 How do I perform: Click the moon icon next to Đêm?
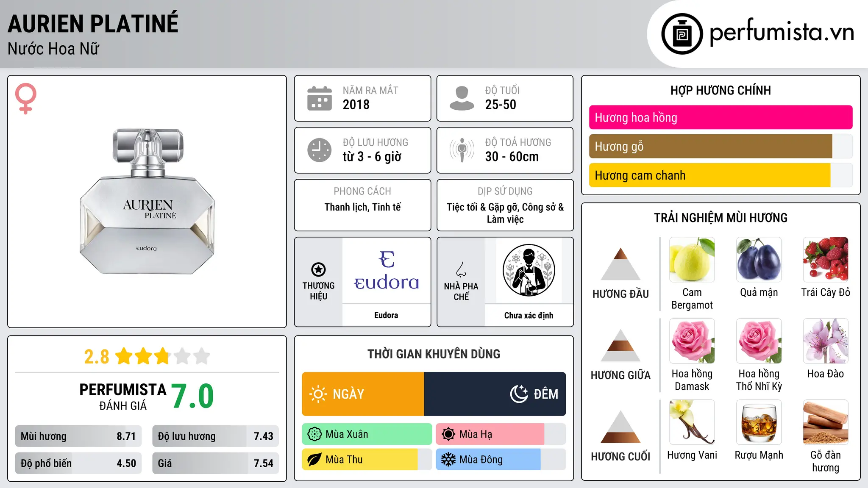tap(519, 394)
